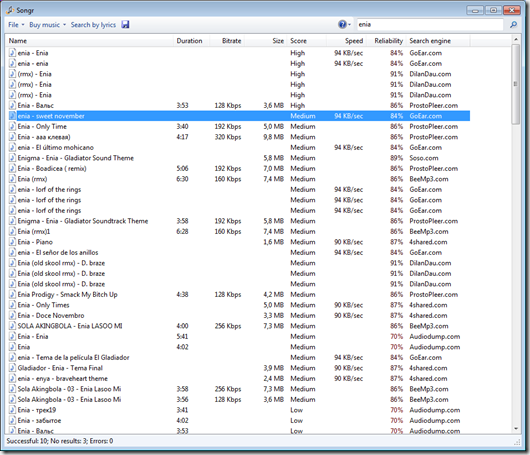The height and width of the screenshot is (455, 530).
Task: Click file icon beside 'Enia - Doce Novembro'
Action: 12,315
